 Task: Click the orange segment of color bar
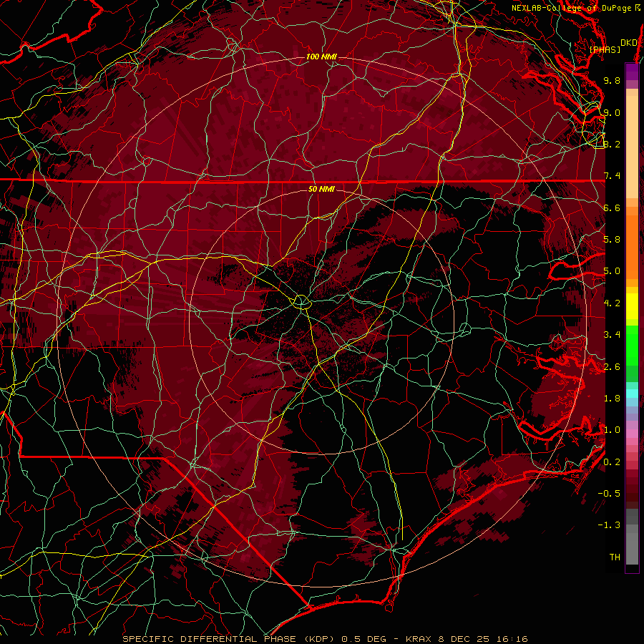pos(632,243)
